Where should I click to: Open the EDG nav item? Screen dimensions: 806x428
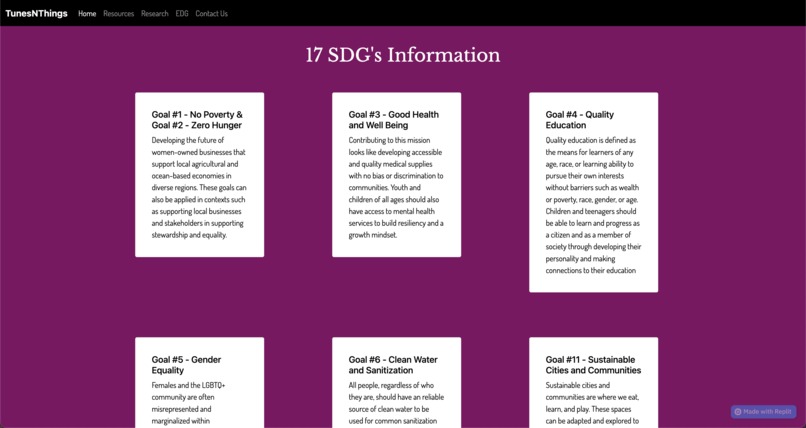182,14
